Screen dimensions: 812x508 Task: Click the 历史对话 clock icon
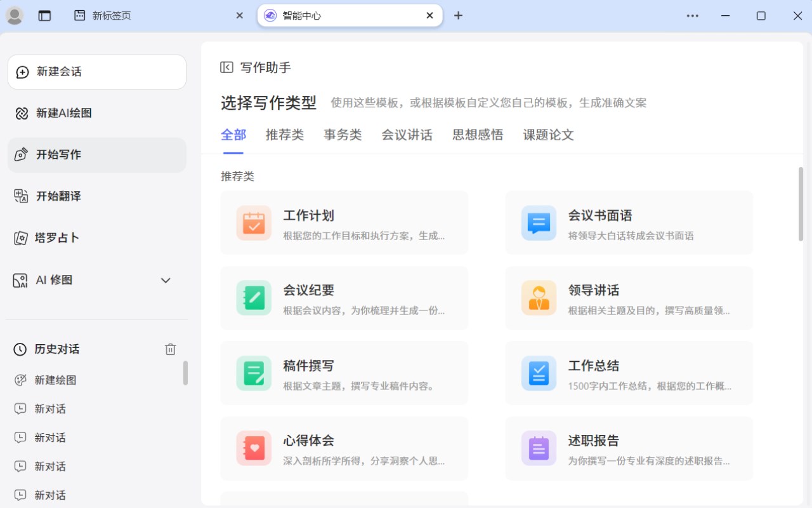pyautogui.click(x=20, y=349)
